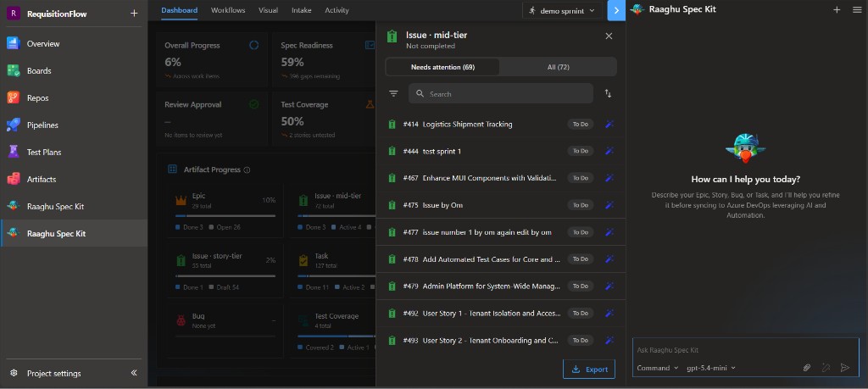Click the magic wand for #475

coord(609,205)
